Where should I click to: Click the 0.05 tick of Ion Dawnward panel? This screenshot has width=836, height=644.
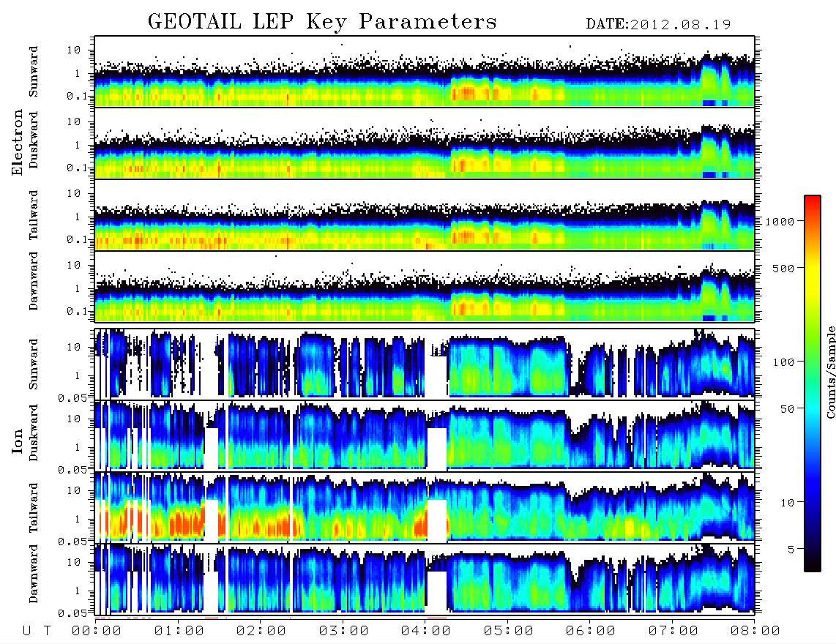[72, 613]
